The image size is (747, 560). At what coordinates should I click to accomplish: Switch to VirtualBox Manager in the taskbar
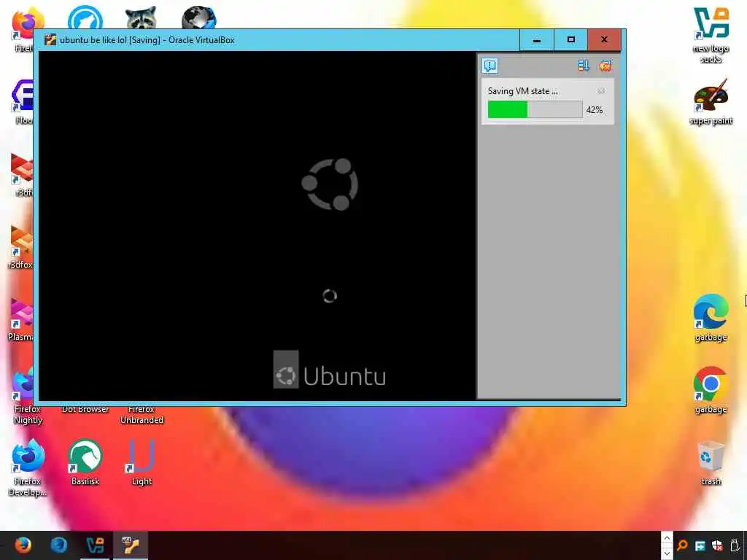point(95,545)
